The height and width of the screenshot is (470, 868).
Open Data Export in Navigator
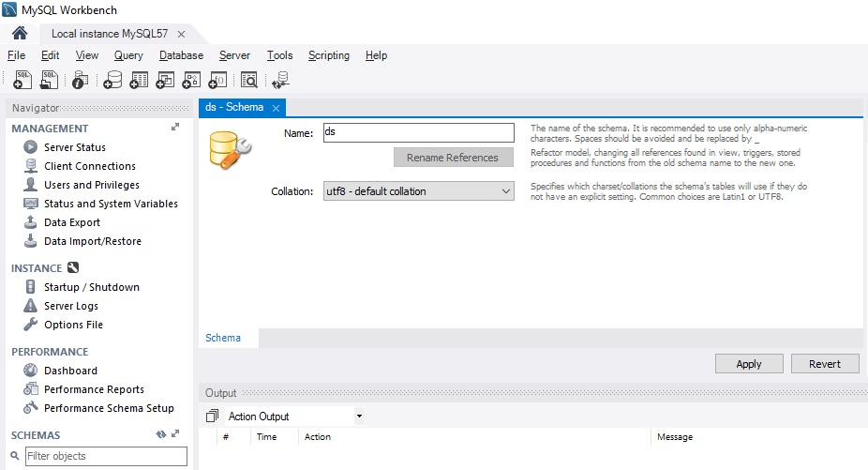72,222
